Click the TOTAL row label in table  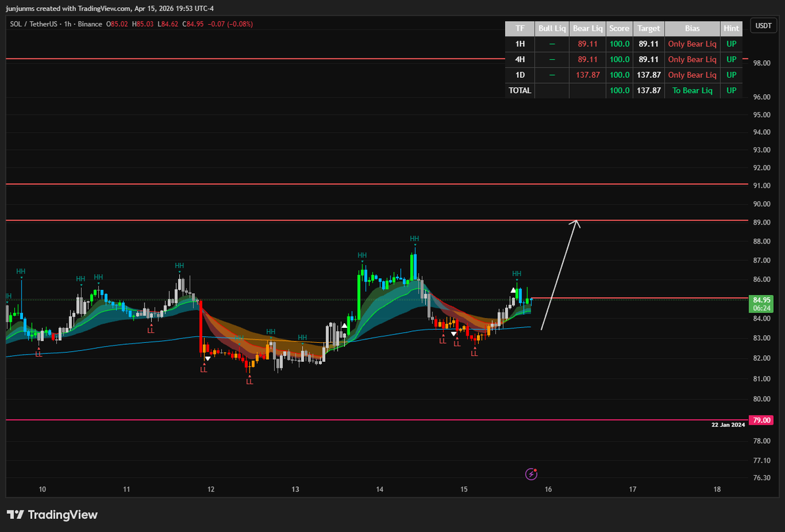519,90
